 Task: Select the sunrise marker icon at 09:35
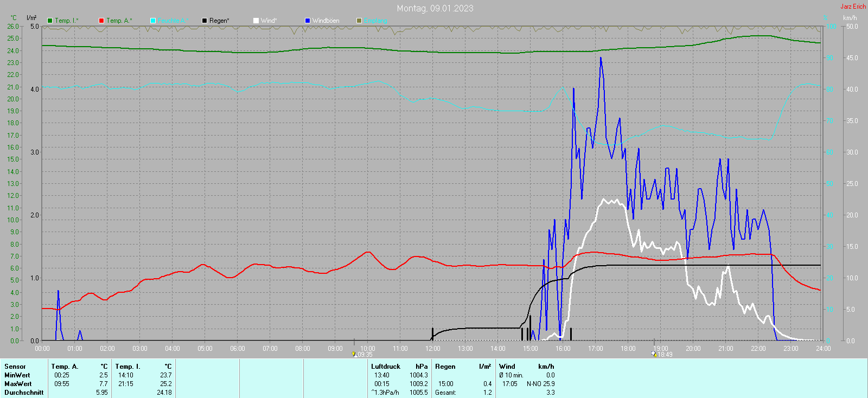[x=355, y=355]
